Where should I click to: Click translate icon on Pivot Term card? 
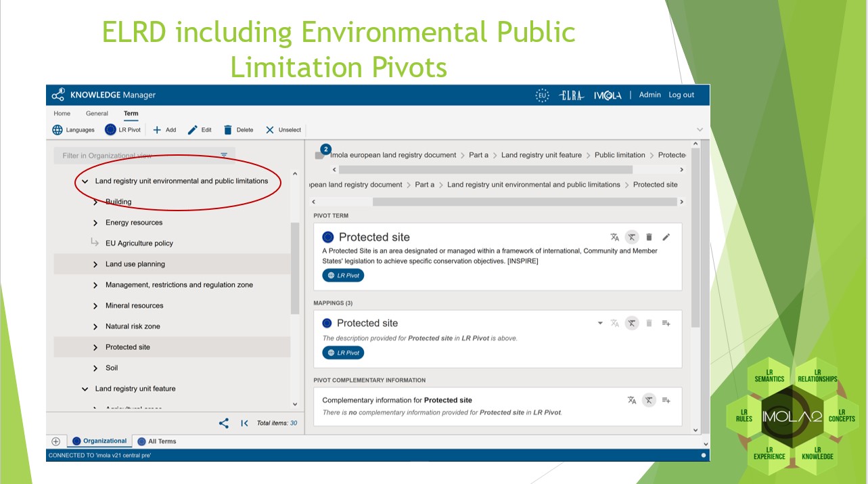(615, 237)
